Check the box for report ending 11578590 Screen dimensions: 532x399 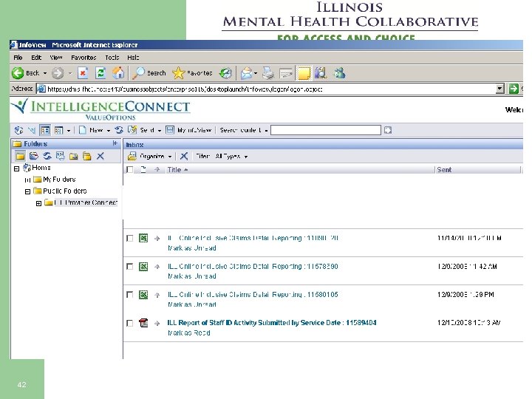129,266
